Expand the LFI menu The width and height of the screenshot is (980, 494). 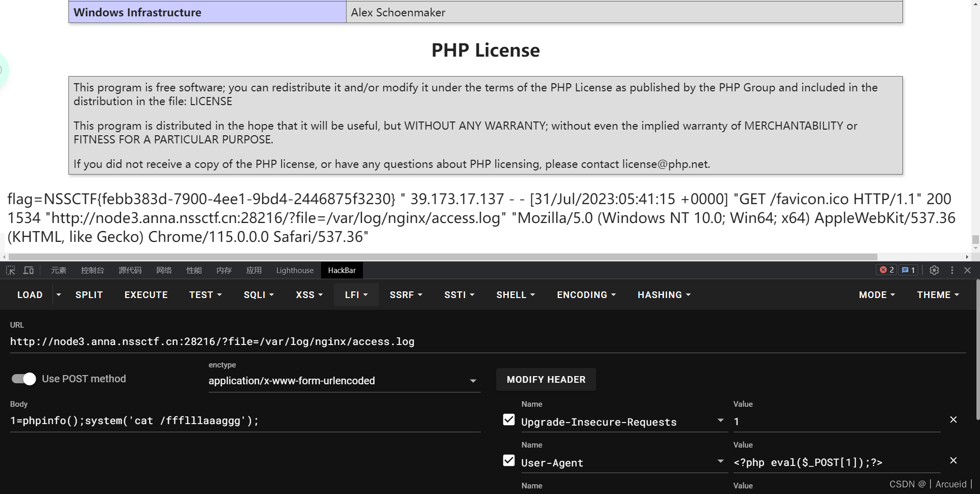[x=356, y=295]
